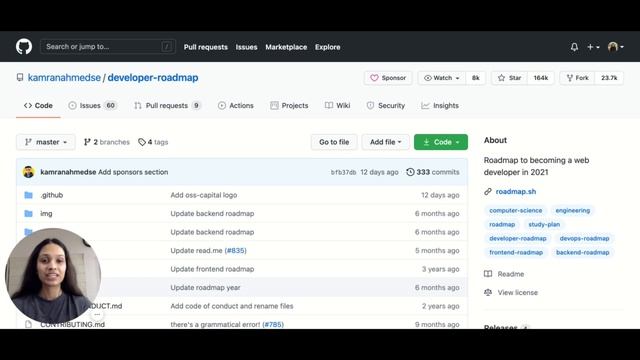Open Add code of conduct and rename files commit
Screen dimensions: 640x360
[232, 306]
